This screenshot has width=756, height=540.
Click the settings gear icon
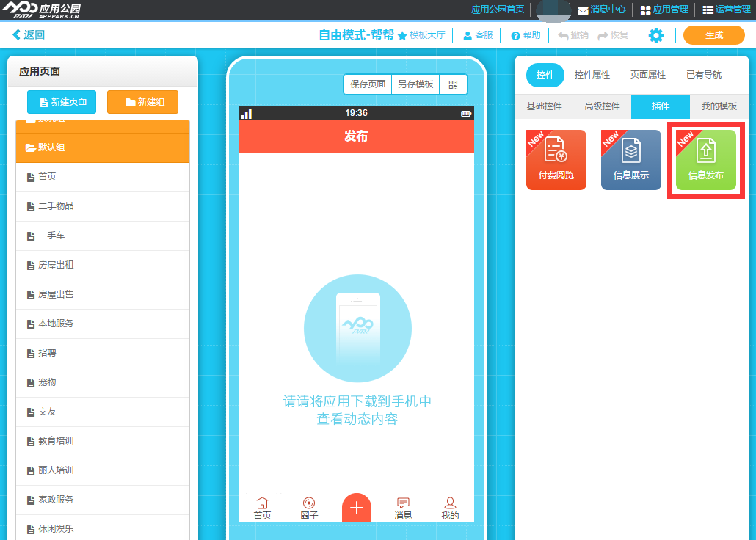click(x=655, y=35)
